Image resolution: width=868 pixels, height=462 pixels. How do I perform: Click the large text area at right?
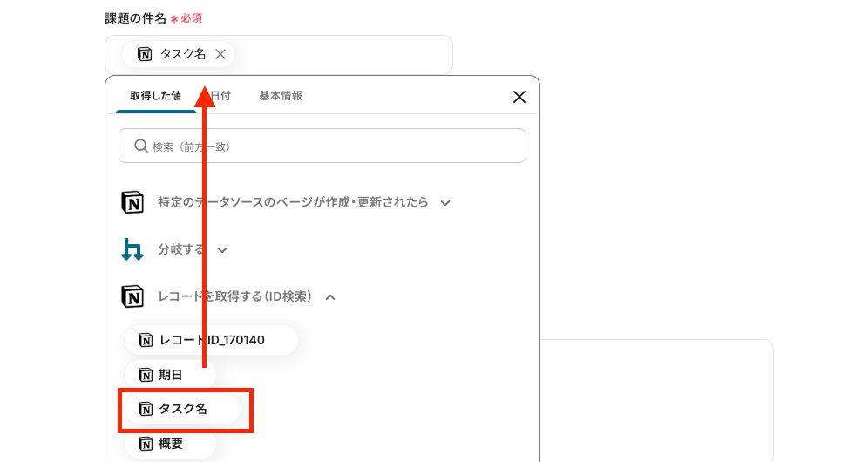(656, 400)
